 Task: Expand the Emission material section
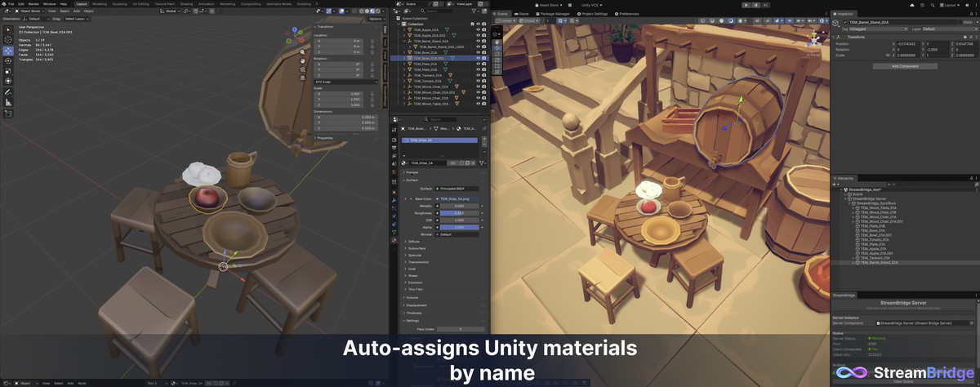tap(414, 282)
